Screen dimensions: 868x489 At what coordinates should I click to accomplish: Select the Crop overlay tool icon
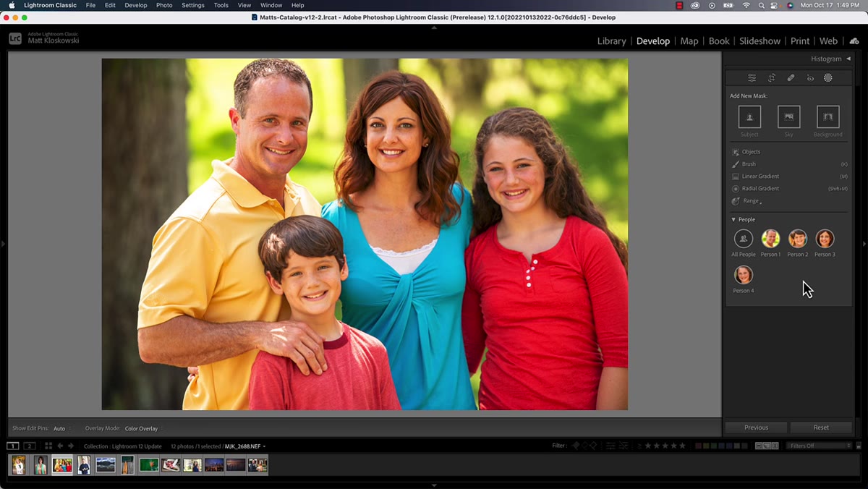[x=772, y=78]
